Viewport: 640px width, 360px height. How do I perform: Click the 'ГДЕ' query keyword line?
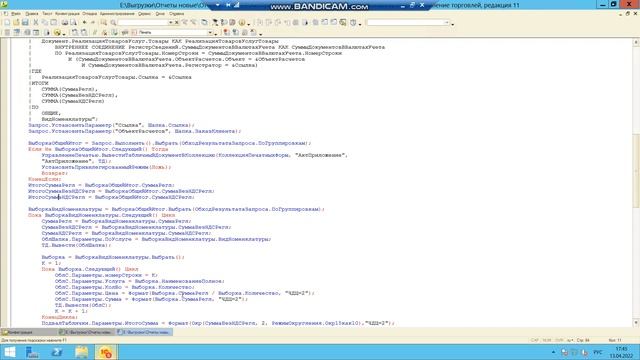pyautogui.click(x=36, y=71)
